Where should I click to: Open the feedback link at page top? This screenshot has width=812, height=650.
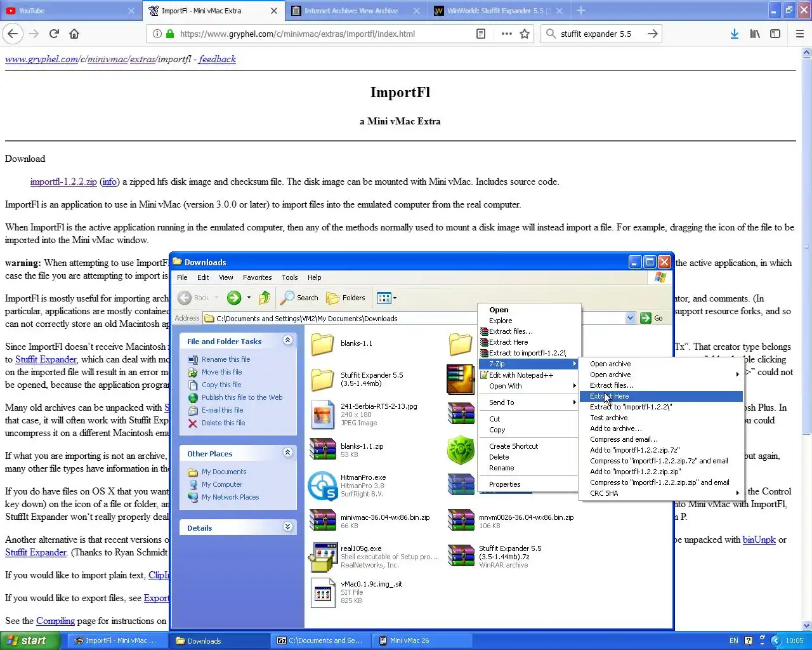[217, 59]
